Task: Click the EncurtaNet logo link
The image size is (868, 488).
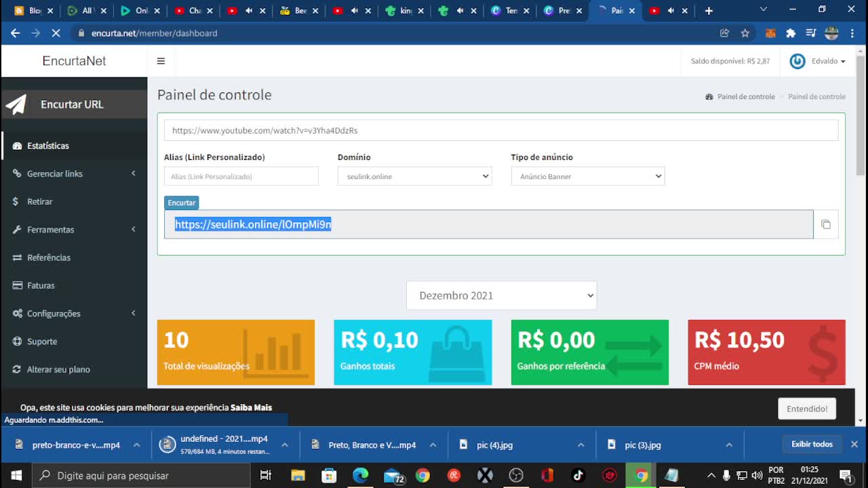Action: pyautogui.click(x=74, y=61)
